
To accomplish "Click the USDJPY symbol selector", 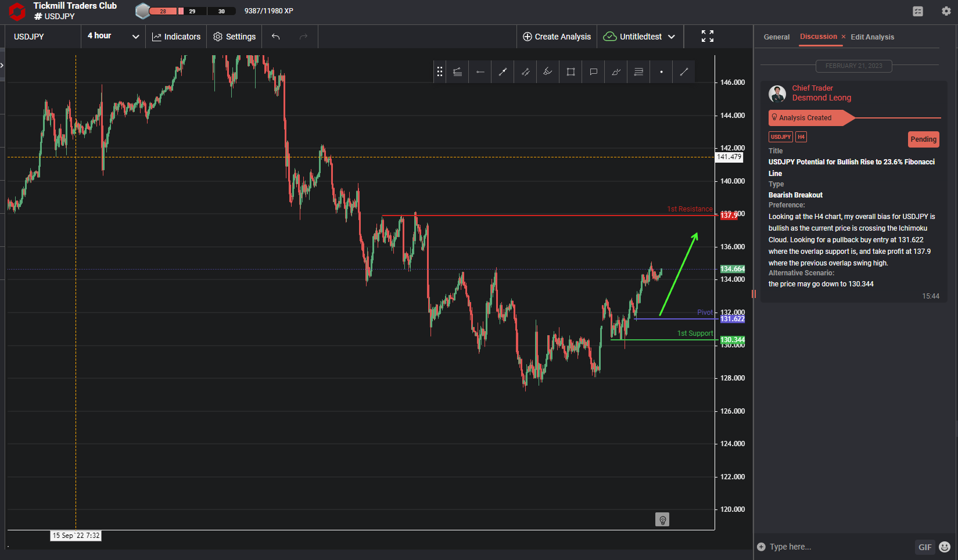I will (44, 37).
